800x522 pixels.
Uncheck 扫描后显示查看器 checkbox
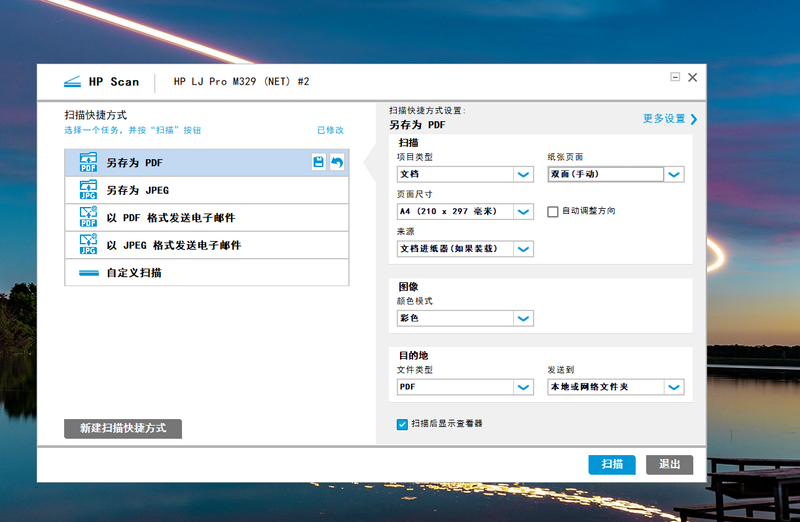(403, 424)
